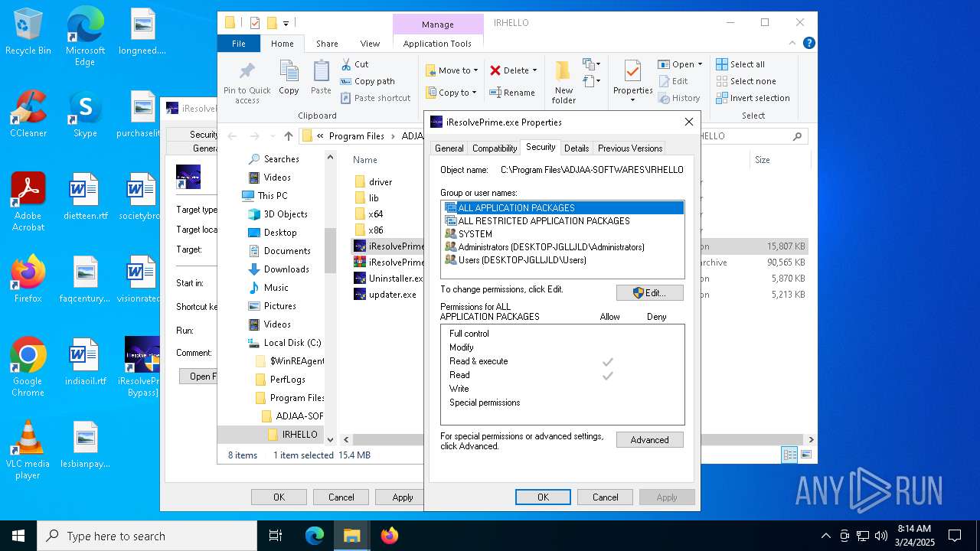
Task: Click Select all in ribbon
Action: click(x=740, y=64)
